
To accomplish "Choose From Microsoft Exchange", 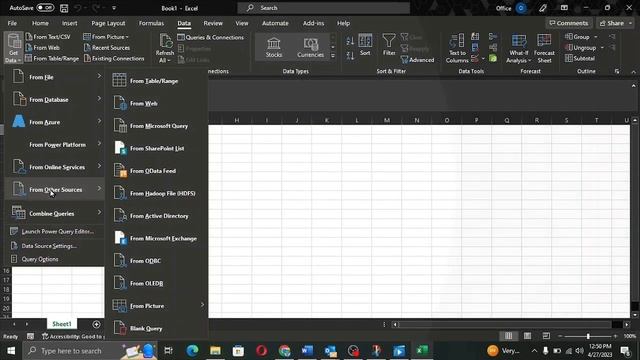I will (157, 238).
